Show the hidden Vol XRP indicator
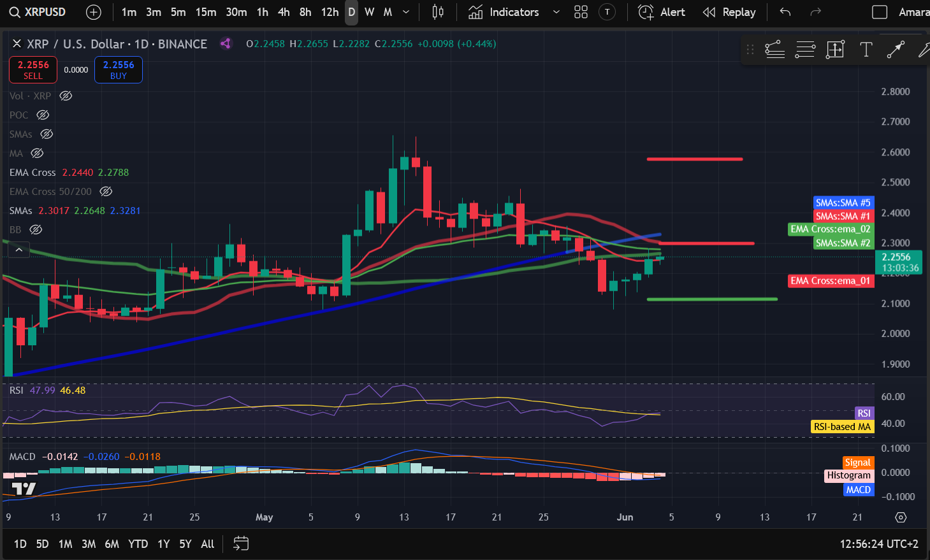Viewport: 930px width, 560px height. [66, 96]
